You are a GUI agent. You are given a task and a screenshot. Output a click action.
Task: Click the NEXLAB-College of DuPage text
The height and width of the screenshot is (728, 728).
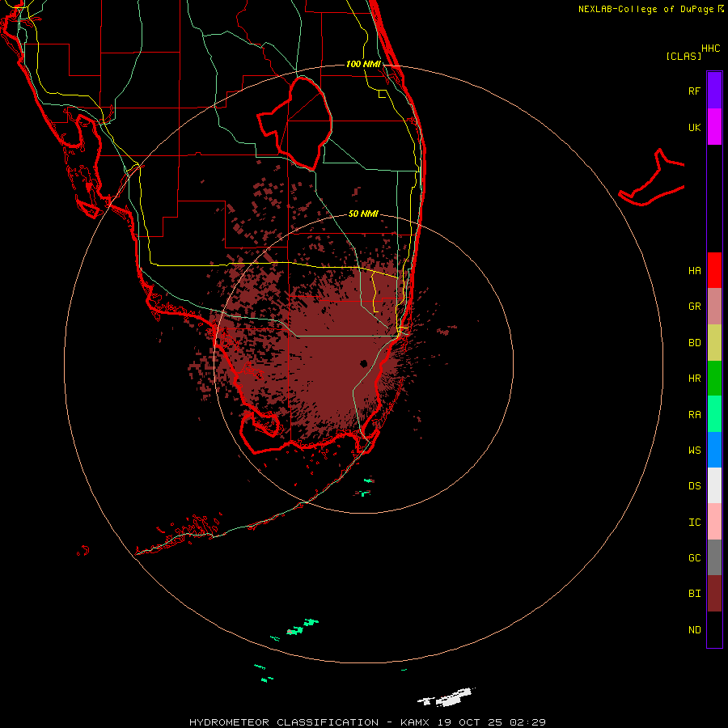645,9
